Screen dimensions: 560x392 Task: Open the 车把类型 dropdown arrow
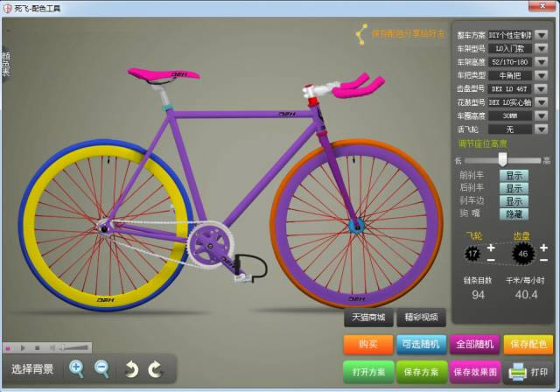point(542,75)
